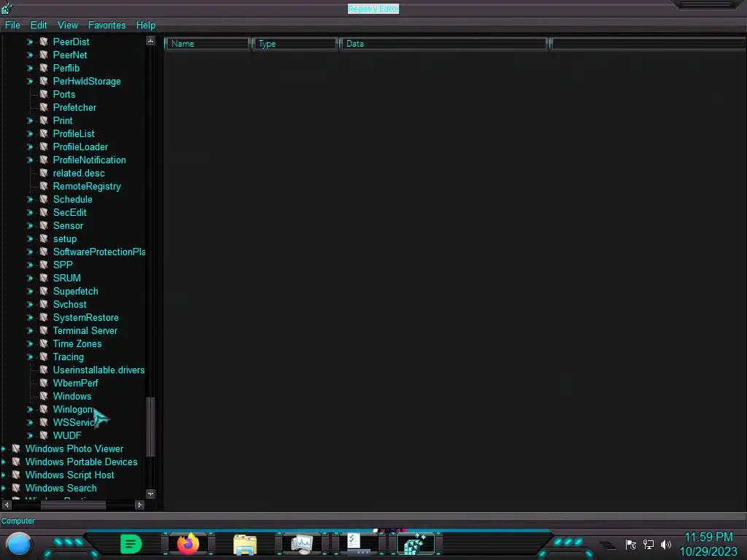This screenshot has width=747, height=560.
Task: Click the folder icon beside RemoteRegistry
Action: tap(44, 186)
